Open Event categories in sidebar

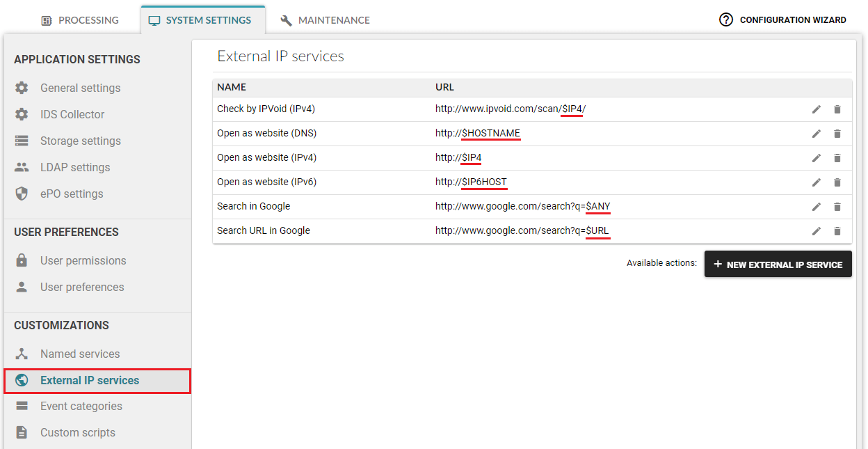81,406
